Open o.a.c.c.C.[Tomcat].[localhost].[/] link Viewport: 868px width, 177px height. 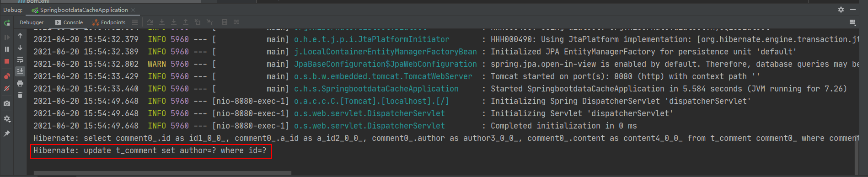pyautogui.click(x=371, y=102)
